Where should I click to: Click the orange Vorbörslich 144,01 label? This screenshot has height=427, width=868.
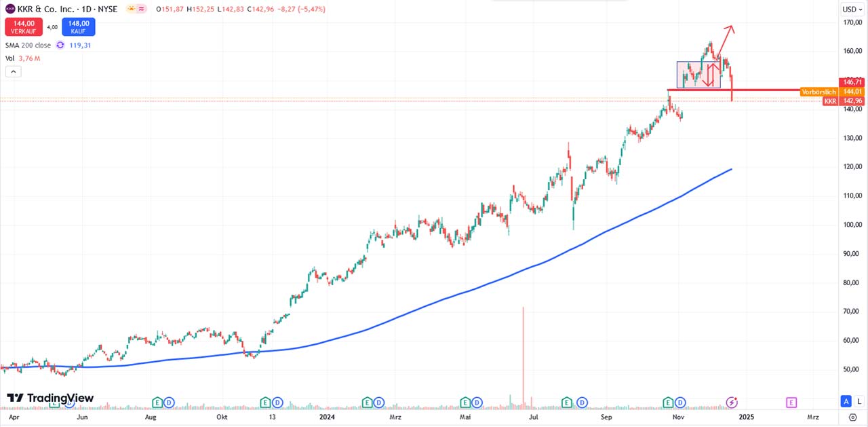pos(832,92)
